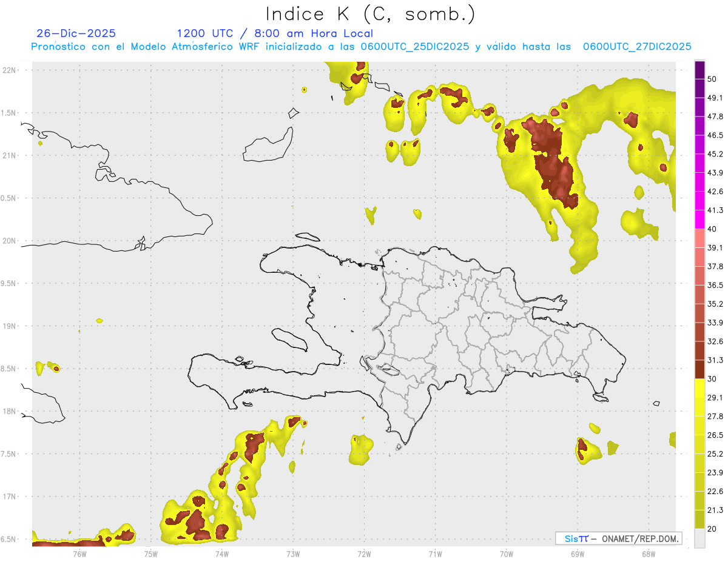Click the colorbar value "49.1"
This screenshot has width=728, height=562.
point(715,98)
